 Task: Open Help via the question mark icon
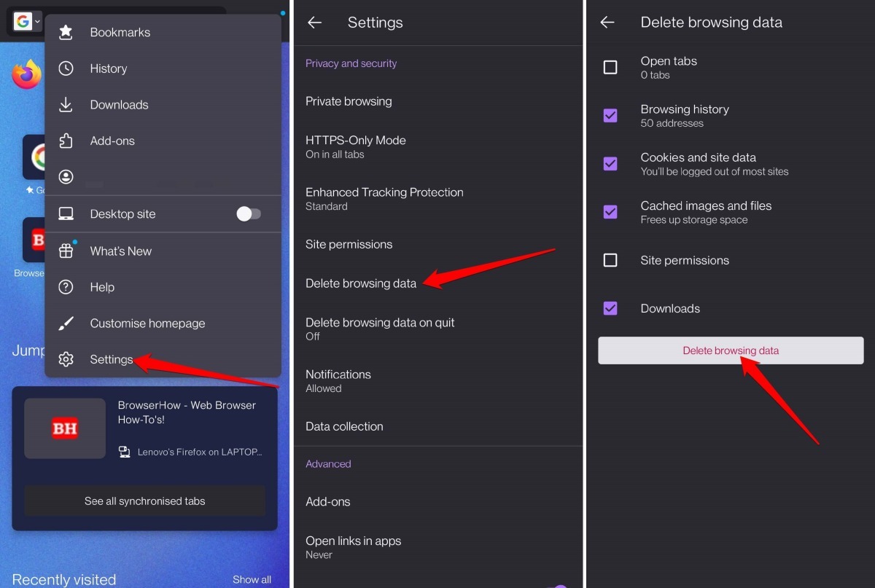point(66,287)
